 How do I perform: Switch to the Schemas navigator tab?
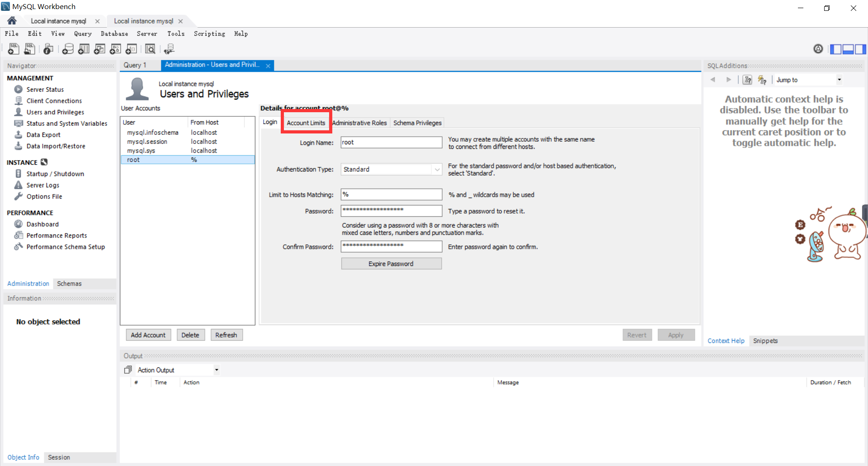pos(69,284)
